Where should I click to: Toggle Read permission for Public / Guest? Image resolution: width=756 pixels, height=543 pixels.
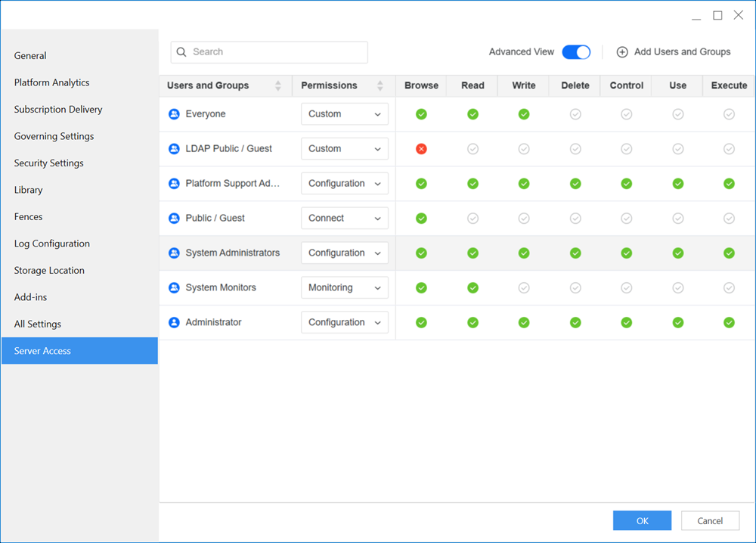tap(472, 219)
